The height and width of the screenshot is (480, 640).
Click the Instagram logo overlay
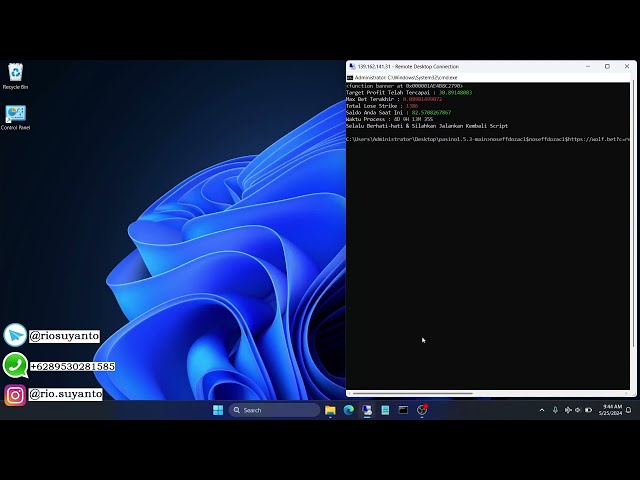coord(15,395)
